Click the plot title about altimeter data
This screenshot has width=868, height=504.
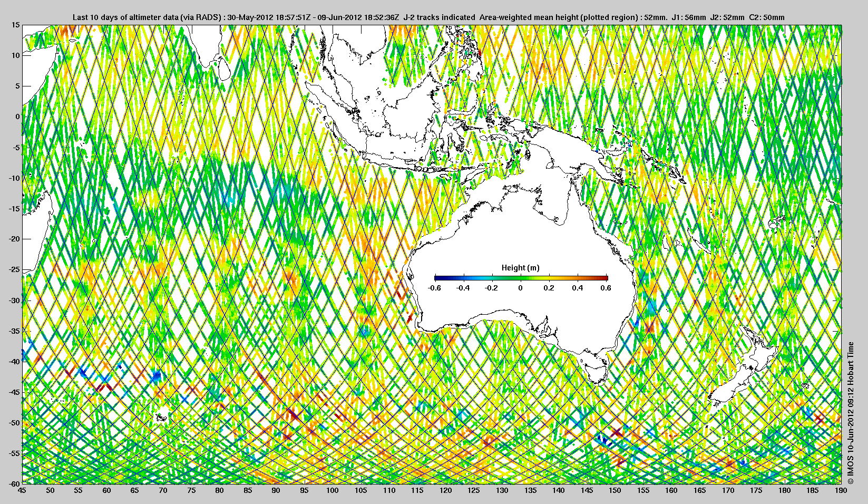tap(428, 17)
